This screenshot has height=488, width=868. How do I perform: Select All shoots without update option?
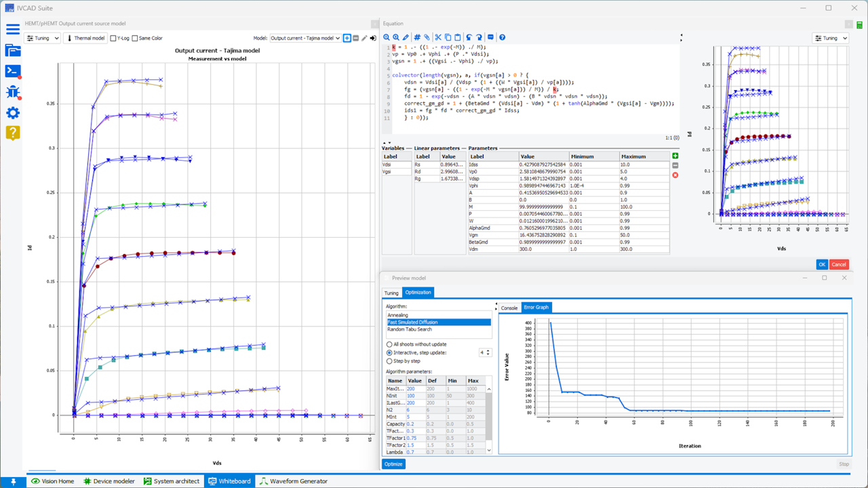(x=416, y=344)
